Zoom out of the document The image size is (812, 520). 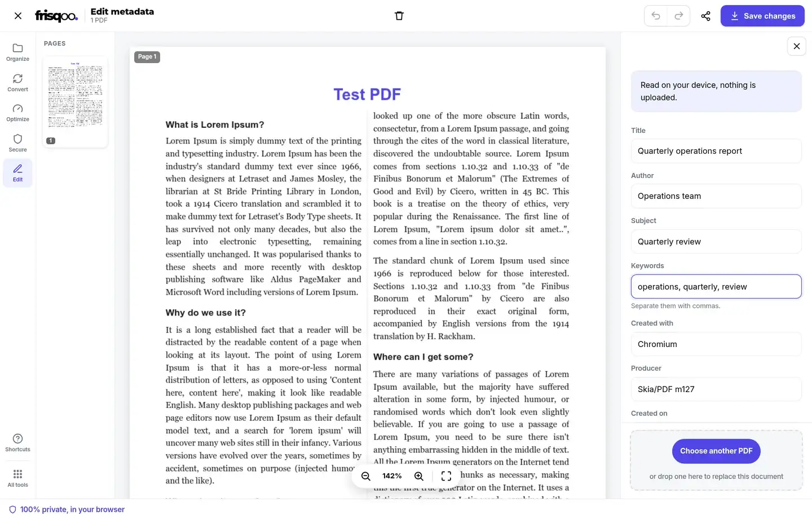pyautogui.click(x=366, y=476)
